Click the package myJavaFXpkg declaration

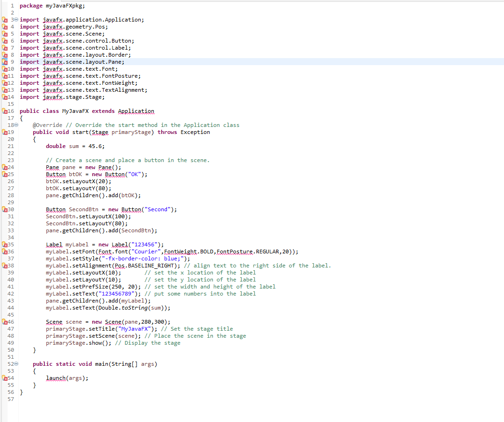(x=52, y=6)
